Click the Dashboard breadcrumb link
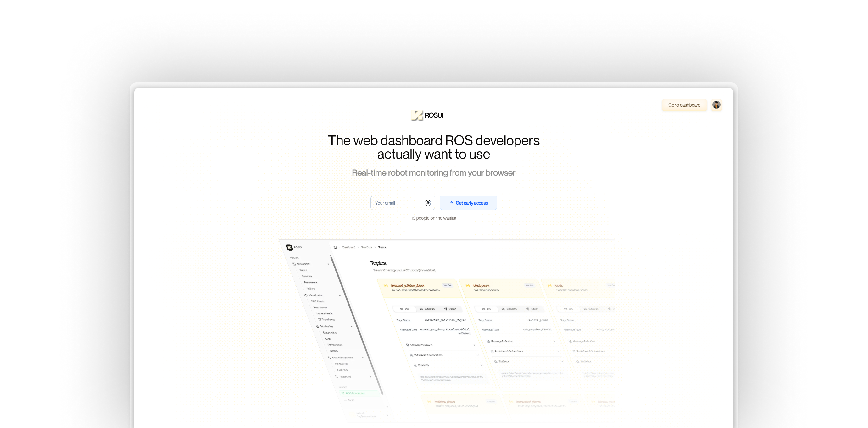 [x=349, y=247]
